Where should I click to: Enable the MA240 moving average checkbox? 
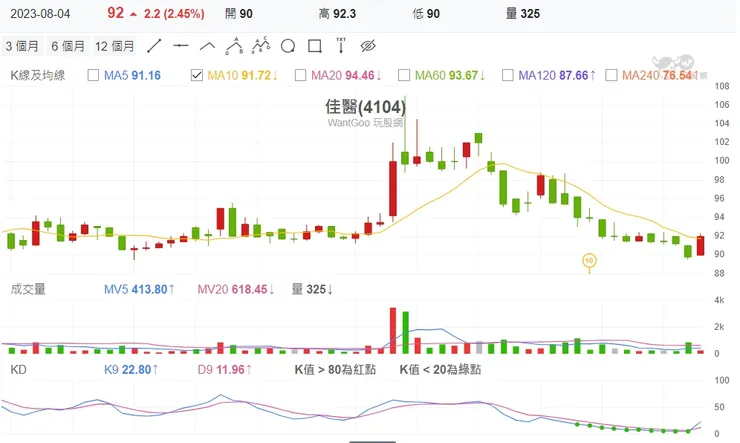tap(611, 75)
